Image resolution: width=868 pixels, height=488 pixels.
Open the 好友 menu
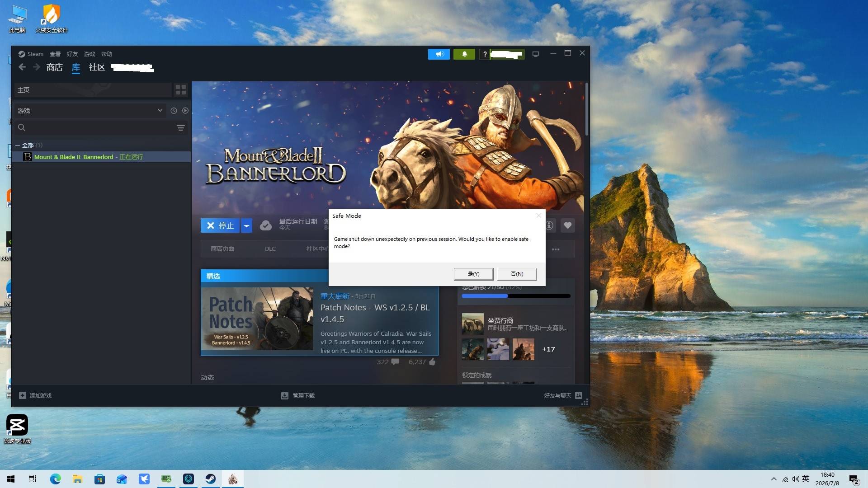pos(72,54)
